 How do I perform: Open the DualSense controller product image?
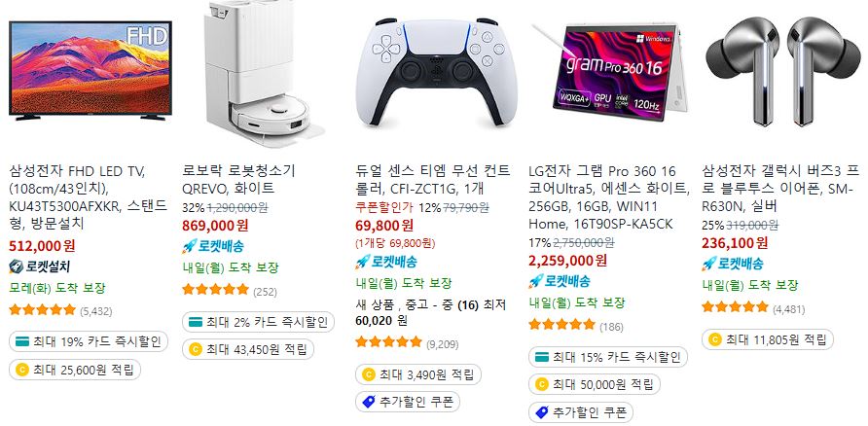tap(437, 73)
